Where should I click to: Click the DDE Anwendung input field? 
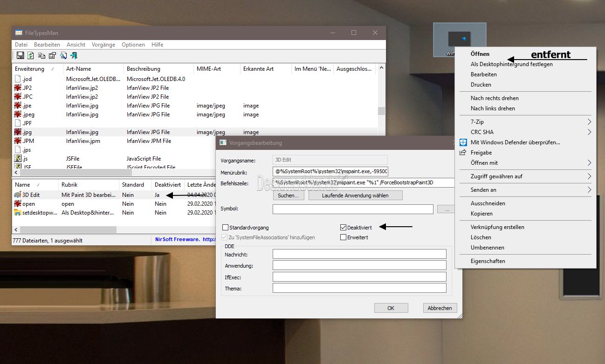[359, 266]
